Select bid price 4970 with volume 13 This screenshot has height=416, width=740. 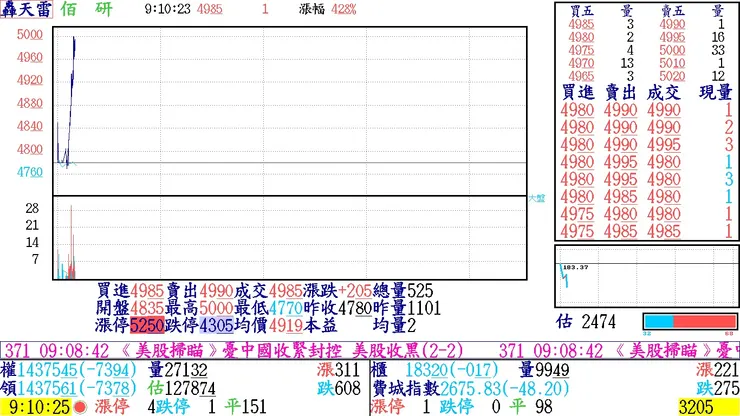point(581,63)
